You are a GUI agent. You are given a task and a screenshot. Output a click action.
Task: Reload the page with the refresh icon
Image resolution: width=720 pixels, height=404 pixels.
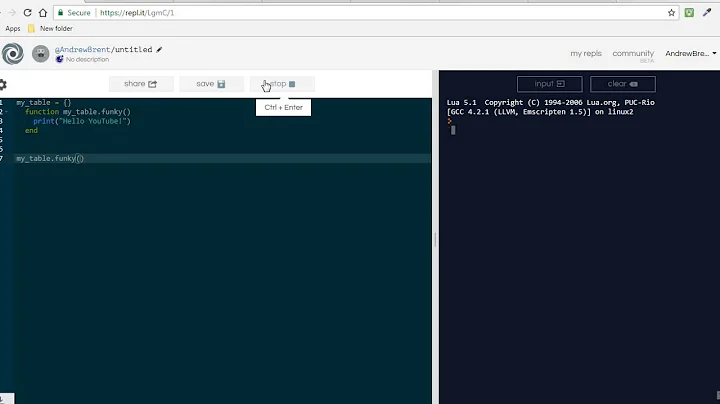tap(27, 13)
